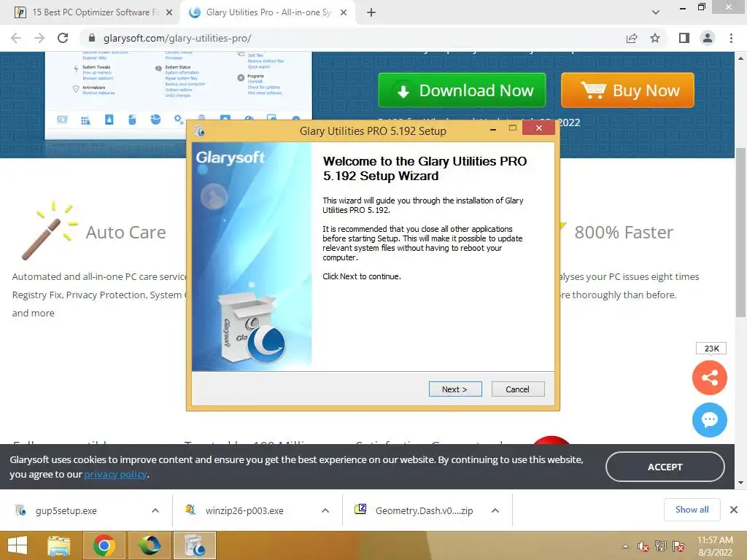
Task: Open File Explorer from taskbar
Action: tap(58, 545)
